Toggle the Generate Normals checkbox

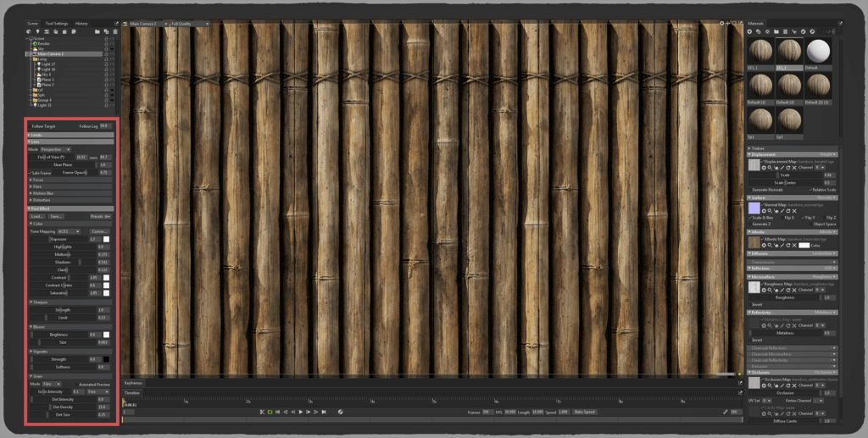750,190
